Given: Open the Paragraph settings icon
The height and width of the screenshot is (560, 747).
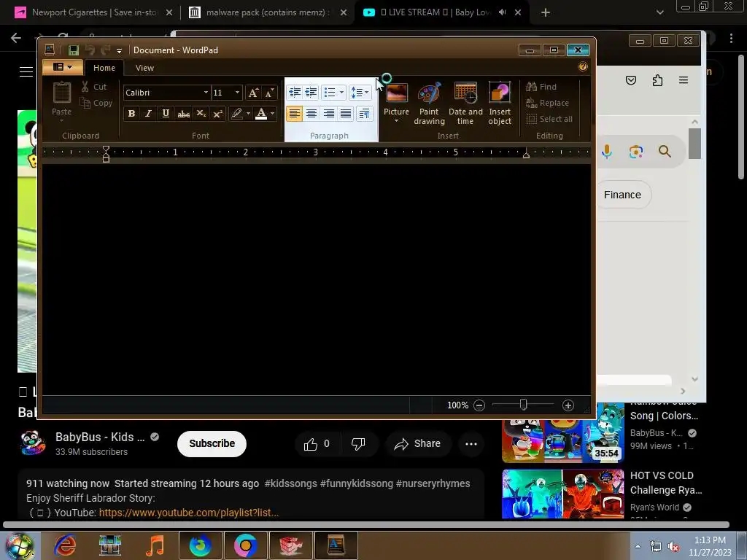Looking at the screenshot, I should tap(365, 113).
